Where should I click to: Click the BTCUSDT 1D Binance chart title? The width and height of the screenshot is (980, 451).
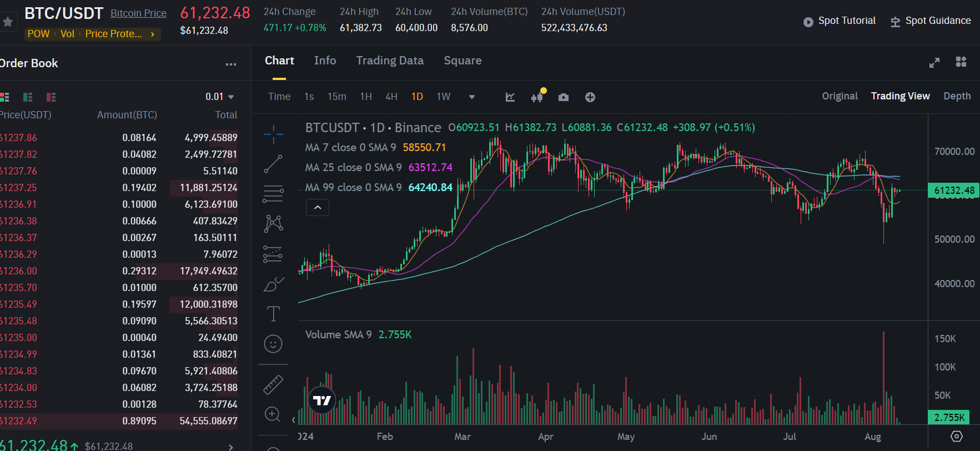click(x=373, y=128)
